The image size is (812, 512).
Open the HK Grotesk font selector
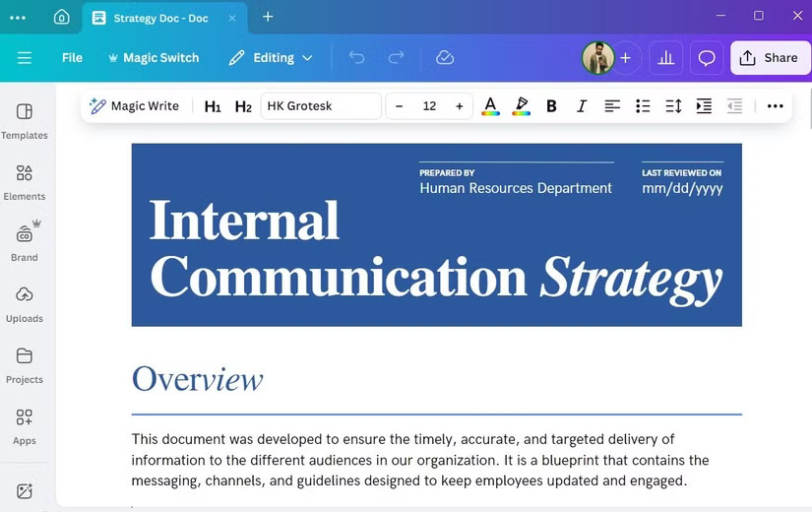321,106
